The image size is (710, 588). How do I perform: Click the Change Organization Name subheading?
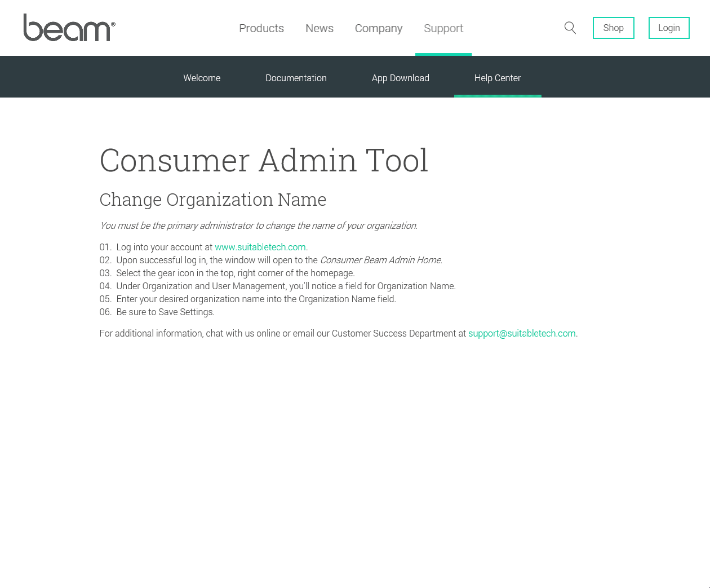(213, 200)
